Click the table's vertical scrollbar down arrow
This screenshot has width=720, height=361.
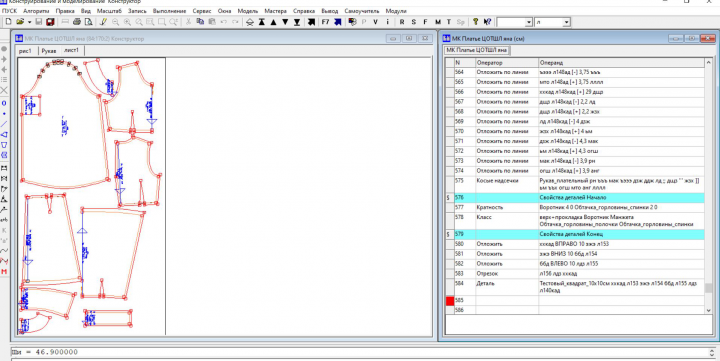pos(709,310)
